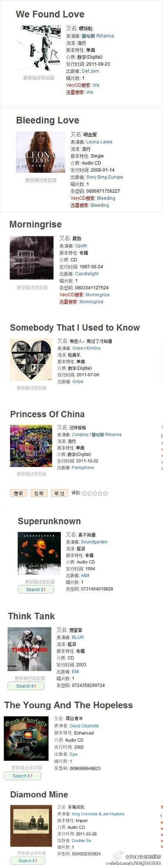Click 更新描述或封面 under We Found Love
The width and height of the screenshot is (163, 868).
[39, 78]
